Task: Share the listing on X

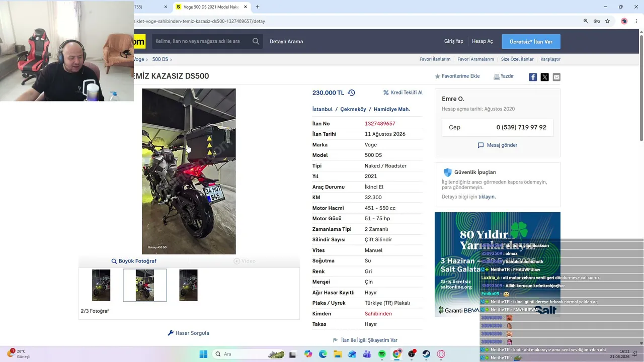Action: click(544, 77)
